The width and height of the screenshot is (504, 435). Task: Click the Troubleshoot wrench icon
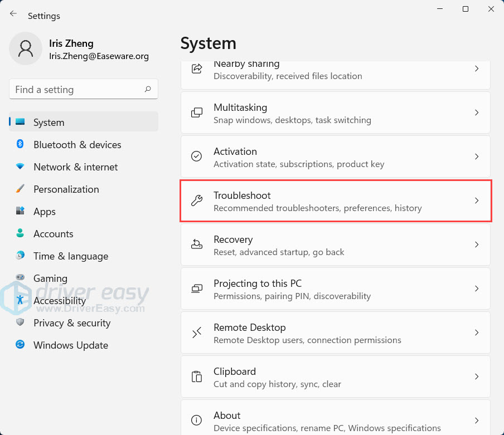tap(197, 201)
